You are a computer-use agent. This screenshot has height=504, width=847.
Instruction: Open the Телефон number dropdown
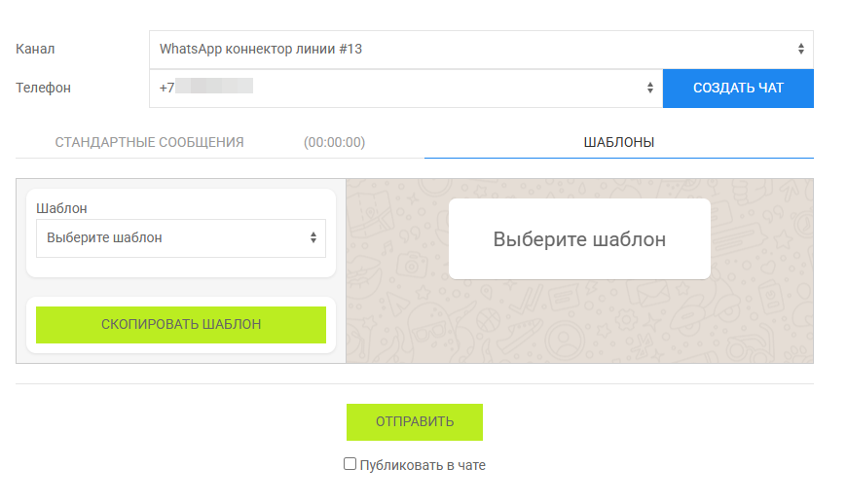(x=406, y=88)
